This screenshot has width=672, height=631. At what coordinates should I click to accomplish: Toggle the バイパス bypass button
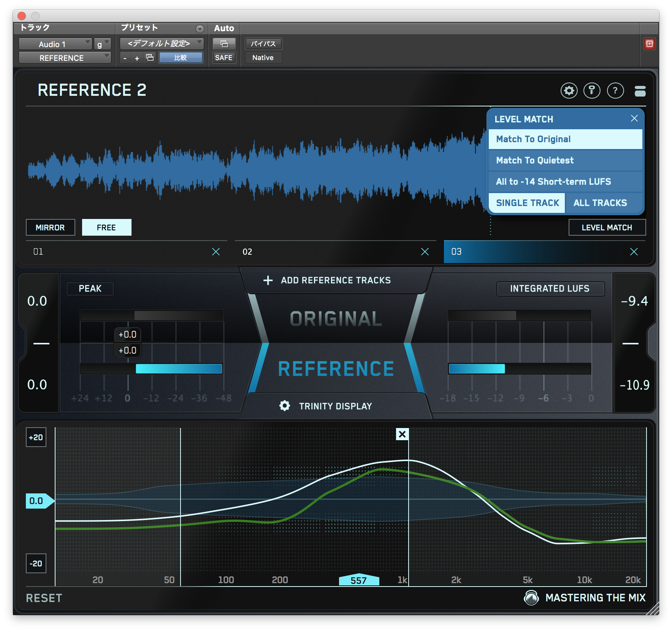click(x=263, y=43)
